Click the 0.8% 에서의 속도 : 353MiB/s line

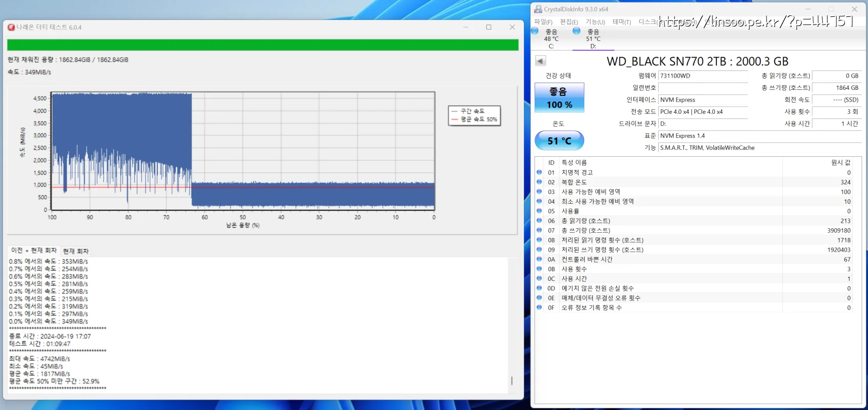pyautogui.click(x=48, y=261)
